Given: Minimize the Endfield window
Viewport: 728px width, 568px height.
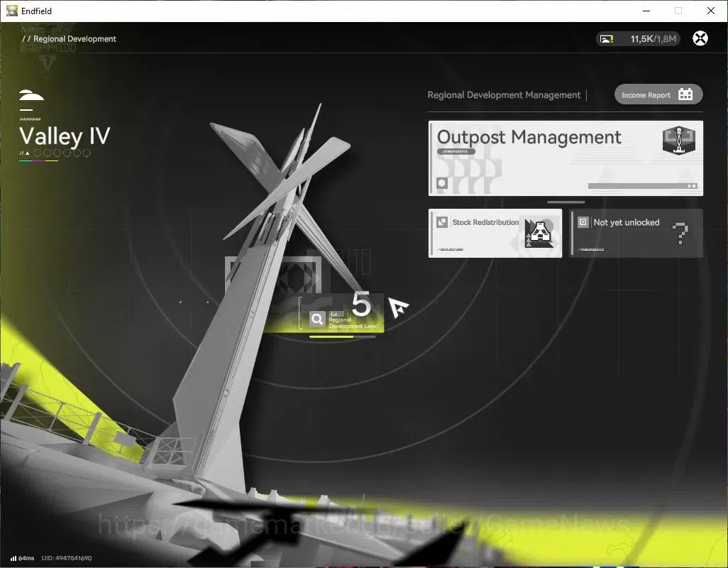Looking at the screenshot, I should [x=646, y=11].
